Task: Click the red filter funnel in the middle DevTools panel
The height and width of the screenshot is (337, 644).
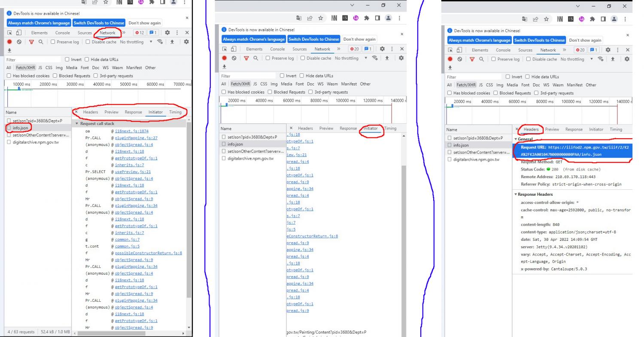Action: (246, 58)
